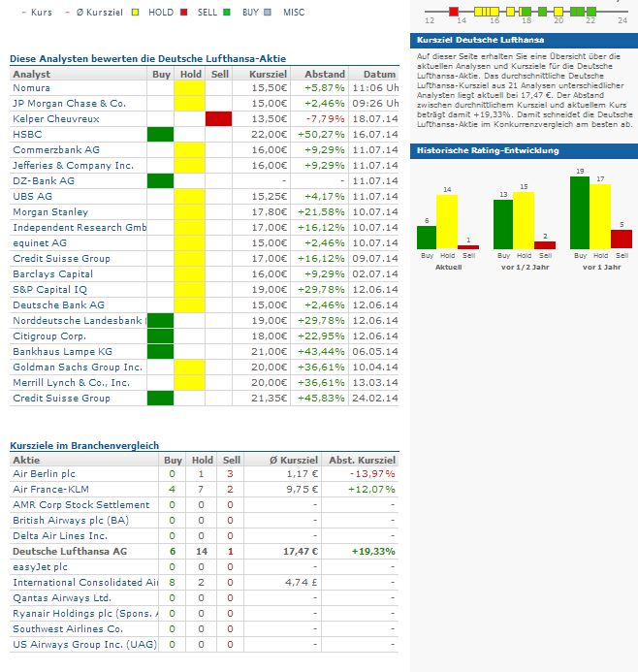The width and height of the screenshot is (638, 672).
Task: Click the 22,00€ price target of HSBC
Action: click(269, 134)
